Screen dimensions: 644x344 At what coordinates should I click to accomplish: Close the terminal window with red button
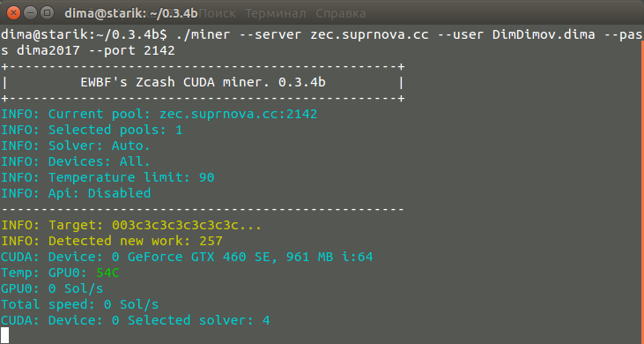[13, 13]
